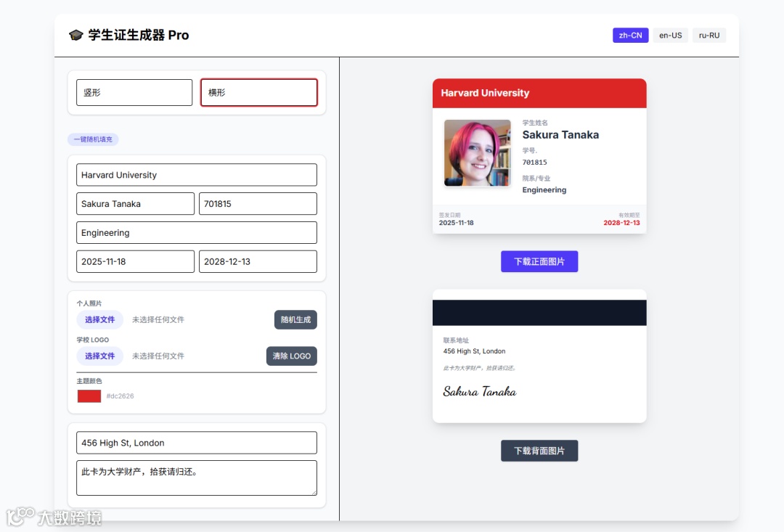
Task: Switch language to ru-RU
Action: click(x=709, y=36)
